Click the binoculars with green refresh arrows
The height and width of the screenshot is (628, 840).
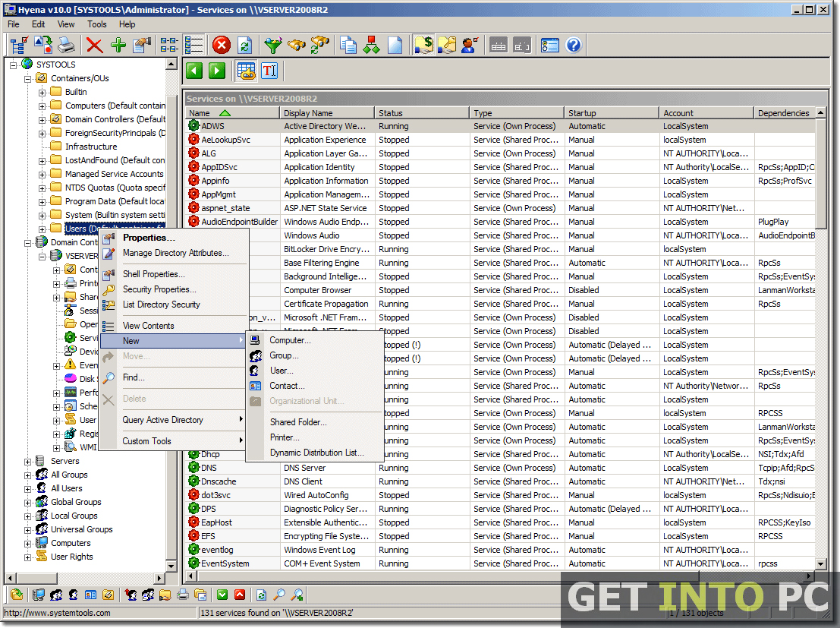pos(319,45)
